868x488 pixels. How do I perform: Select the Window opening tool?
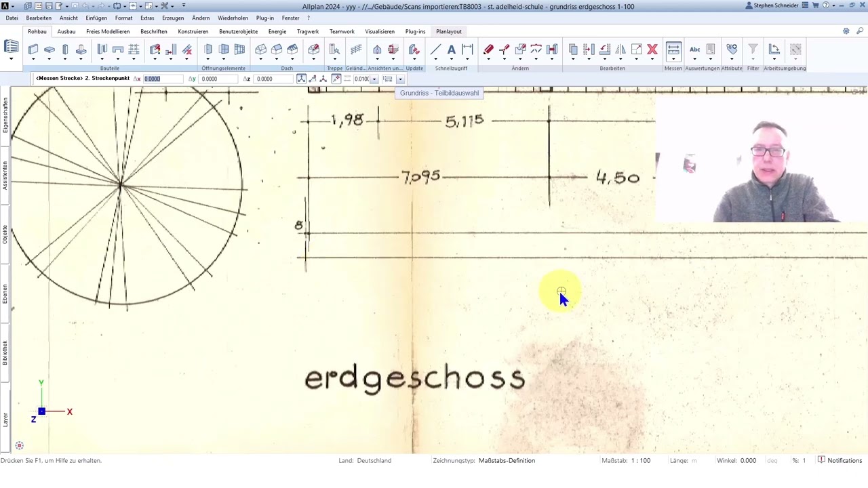tap(224, 49)
